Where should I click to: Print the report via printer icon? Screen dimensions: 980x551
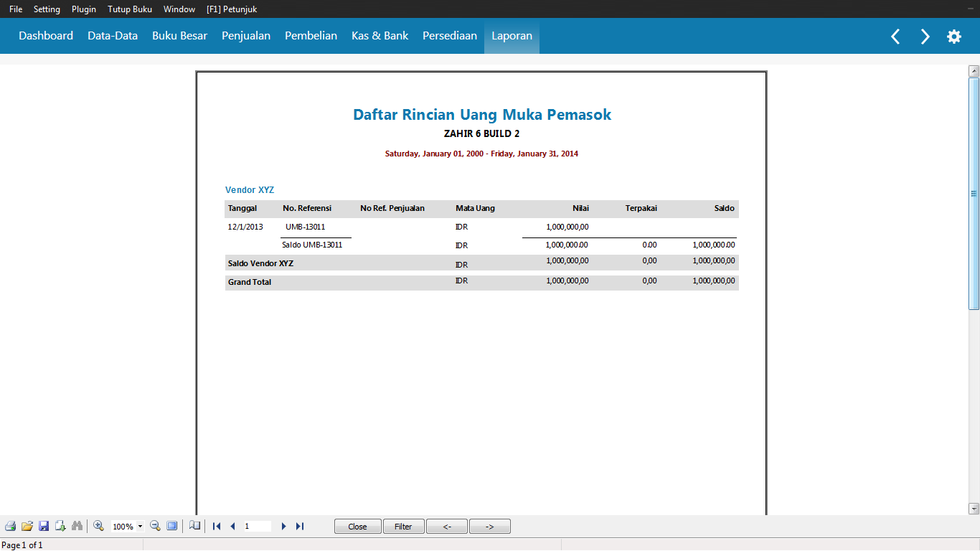coord(10,526)
